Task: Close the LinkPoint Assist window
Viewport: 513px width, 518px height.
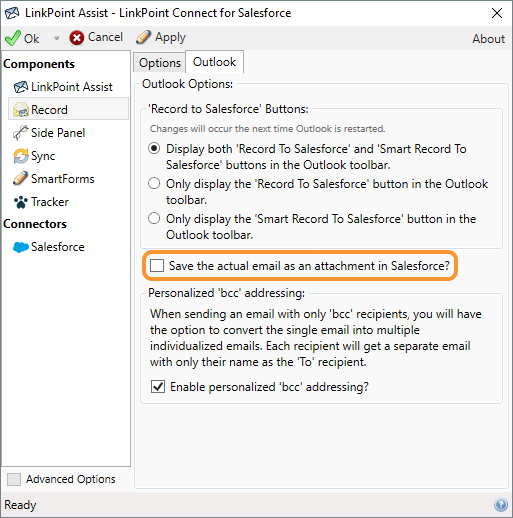Action: point(497,13)
